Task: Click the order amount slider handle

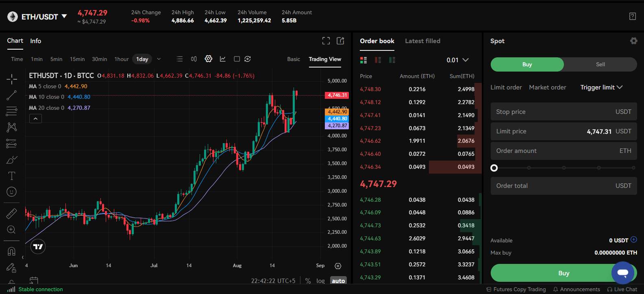Action: click(494, 168)
